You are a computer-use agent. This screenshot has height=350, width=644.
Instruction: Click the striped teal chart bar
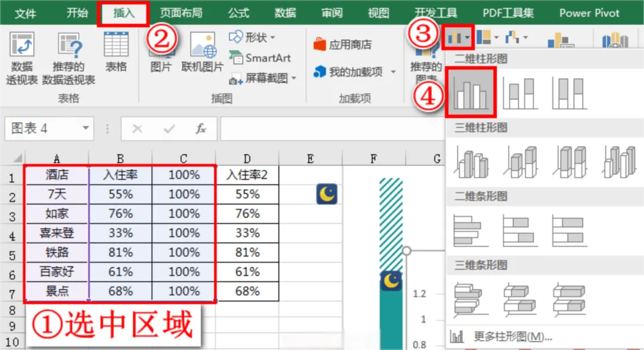click(x=391, y=224)
